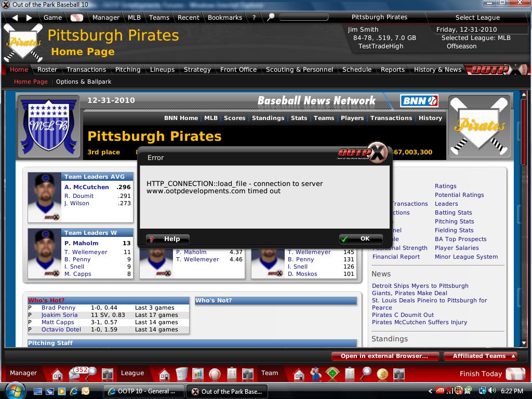Open Brad Penny in Who's Hot
Viewport: 532px width, 399px height.
58,308
